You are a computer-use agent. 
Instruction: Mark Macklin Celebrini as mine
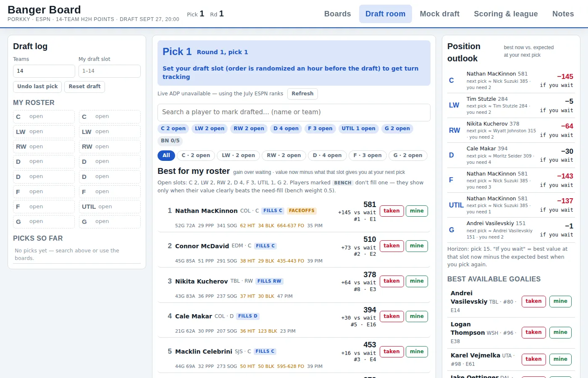click(x=417, y=352)
